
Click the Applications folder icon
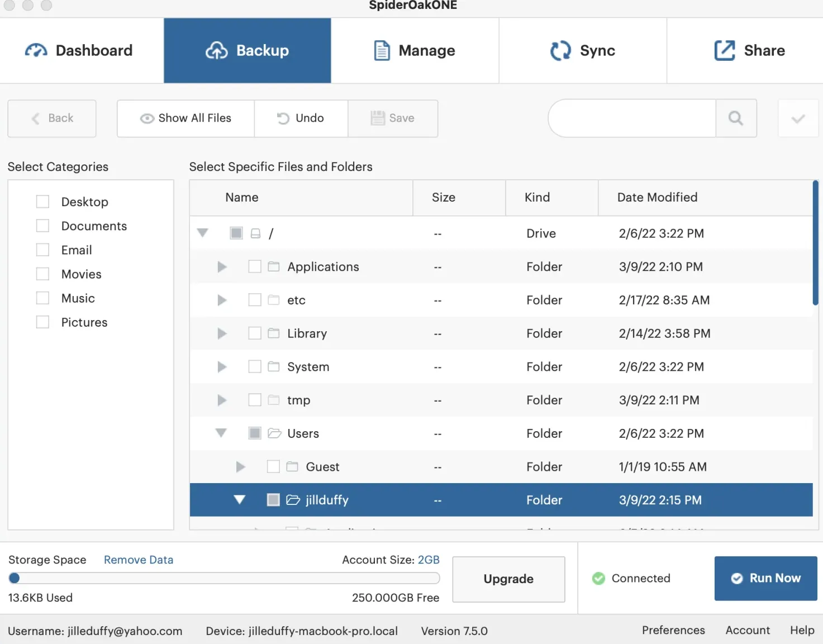(273, 266)
